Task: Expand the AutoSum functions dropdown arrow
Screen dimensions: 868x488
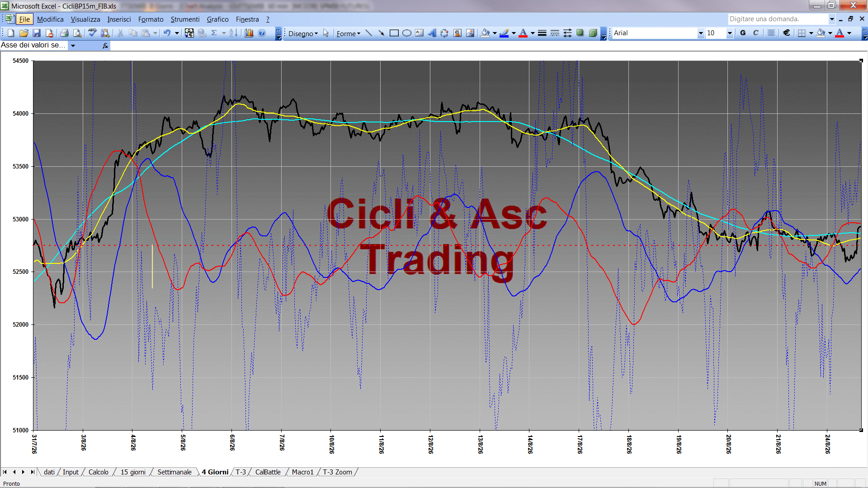Action: (x=223, y=33)
